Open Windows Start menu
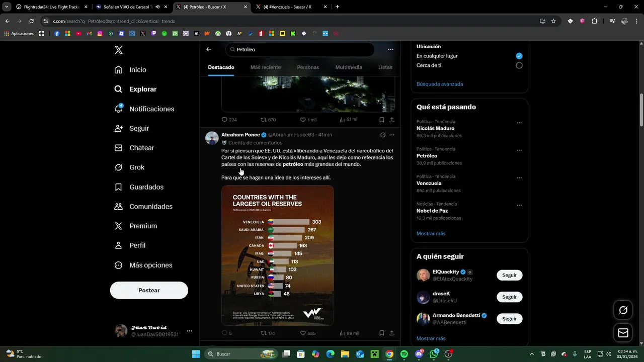The image size is (644, 362). [196, 354]
